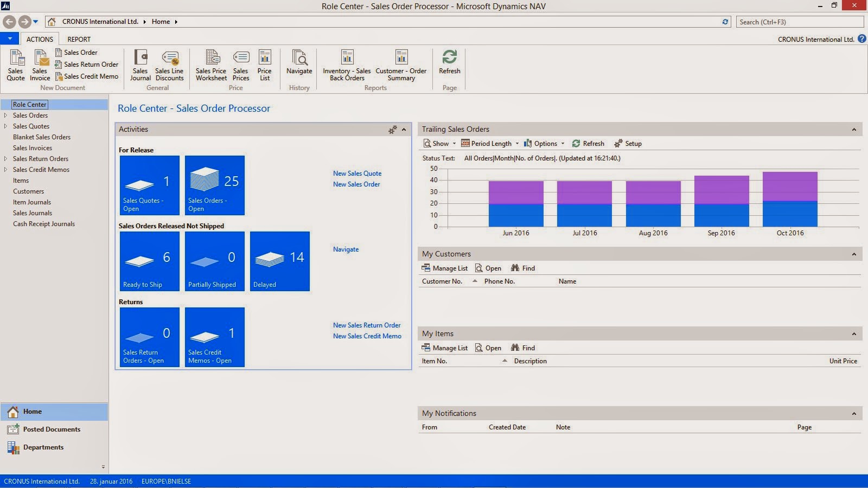Open the Sales Journal ribbon button
This screenshot has width=868, height=488.
tap(141, 65)
